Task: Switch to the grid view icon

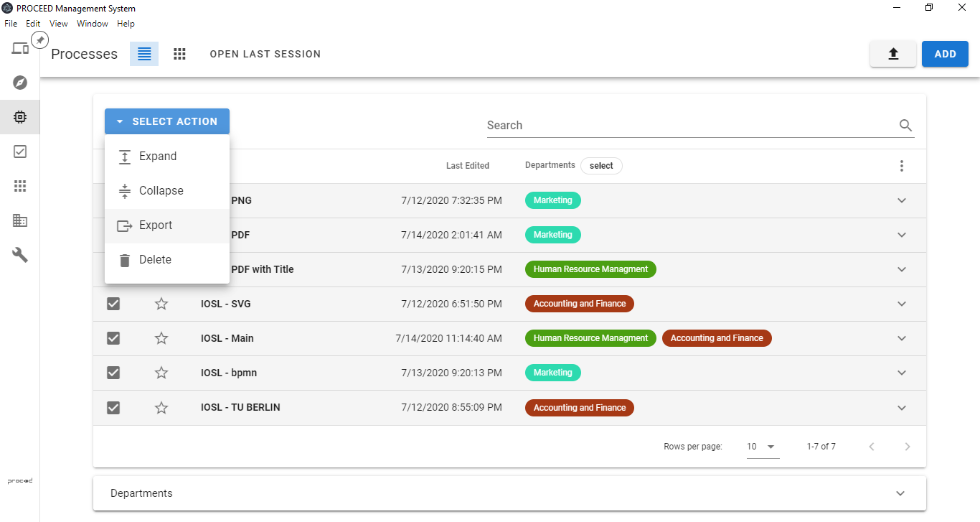Action: click(x=179, y=54)
